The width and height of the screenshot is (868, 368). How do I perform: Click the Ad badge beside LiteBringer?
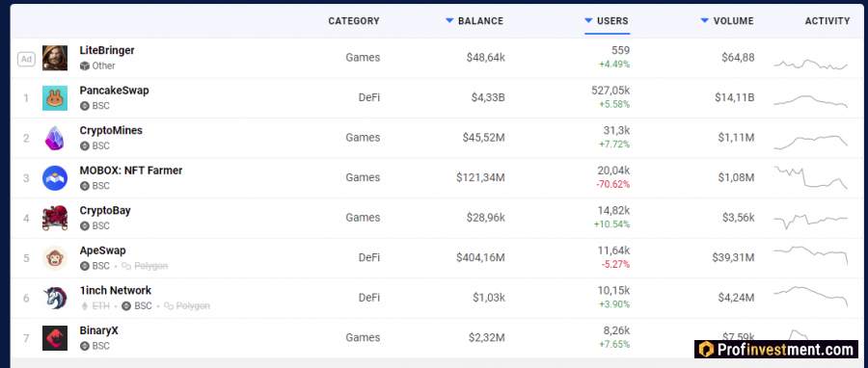[x=27, y=59]
